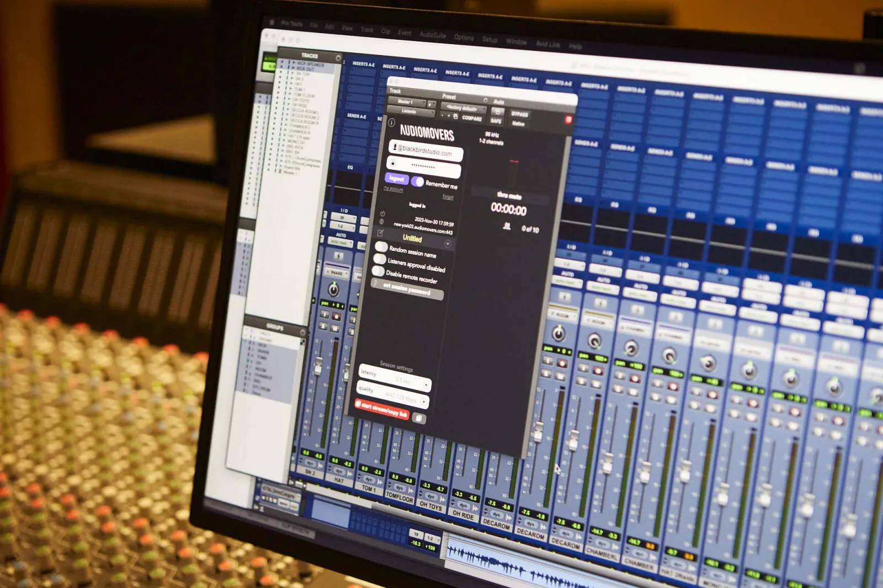
Task: Open the AudioSuite menu
Action: pos(433,35)
